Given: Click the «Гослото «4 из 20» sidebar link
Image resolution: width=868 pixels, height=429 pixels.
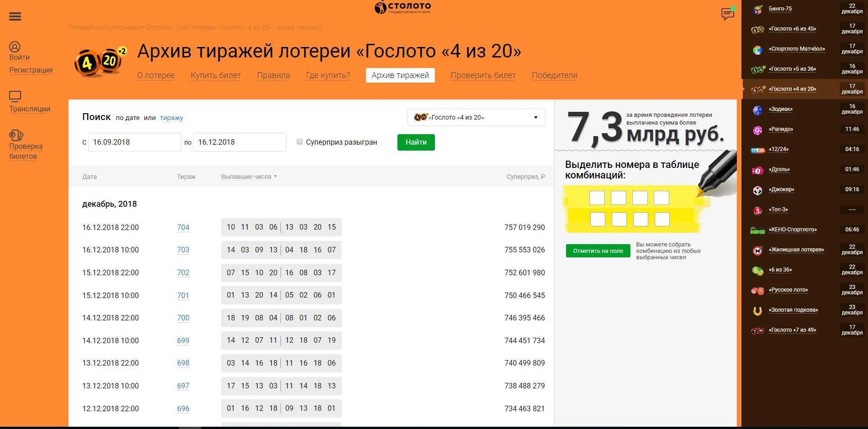Looking at the screenshot, I should click(792, 89).
